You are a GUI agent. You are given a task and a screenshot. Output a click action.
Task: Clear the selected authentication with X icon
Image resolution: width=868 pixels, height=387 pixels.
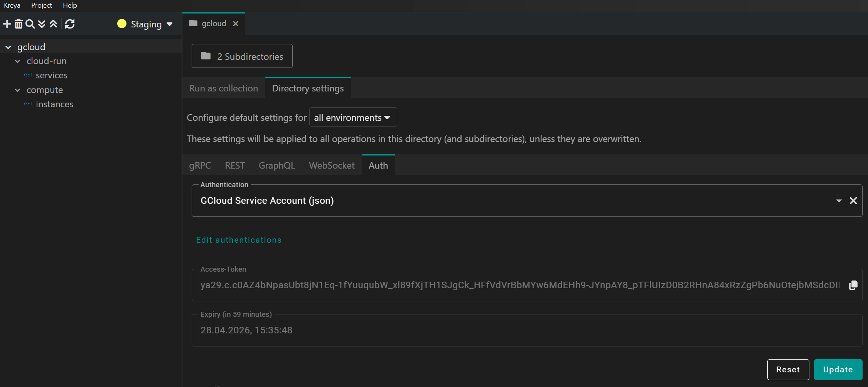pyautogui.click(x=853, y=201)
